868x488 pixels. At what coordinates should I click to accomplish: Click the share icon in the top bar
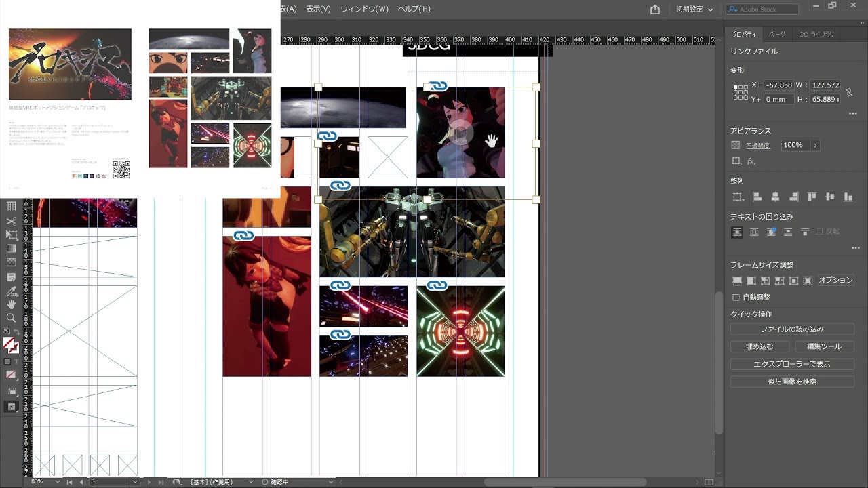654,9
